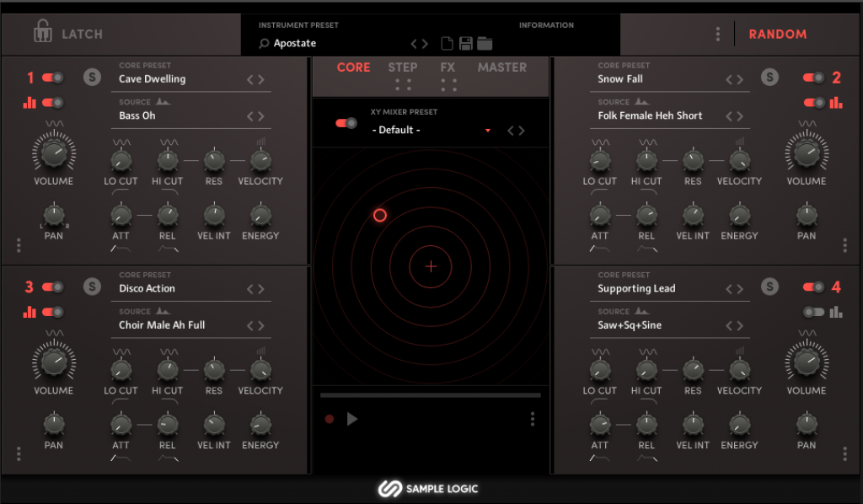Toggle core 1 step animator switch
The height and width of the screenshot is (504, 863).
53,102
